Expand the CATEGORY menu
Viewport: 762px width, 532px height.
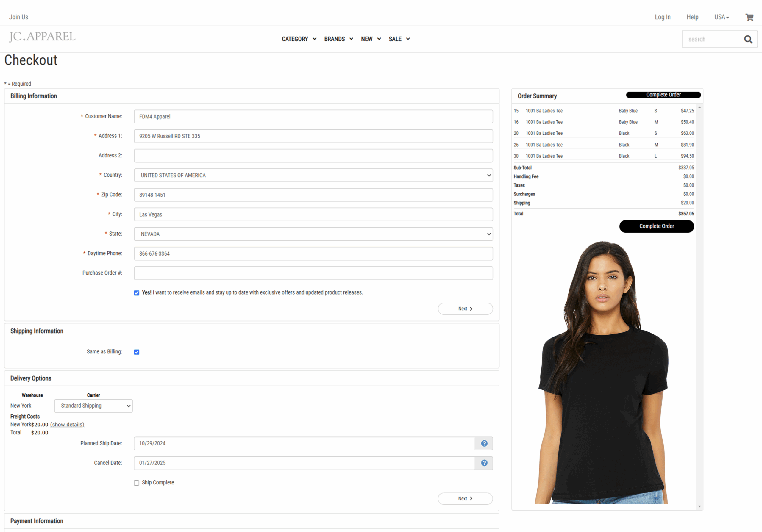[299, 39]
